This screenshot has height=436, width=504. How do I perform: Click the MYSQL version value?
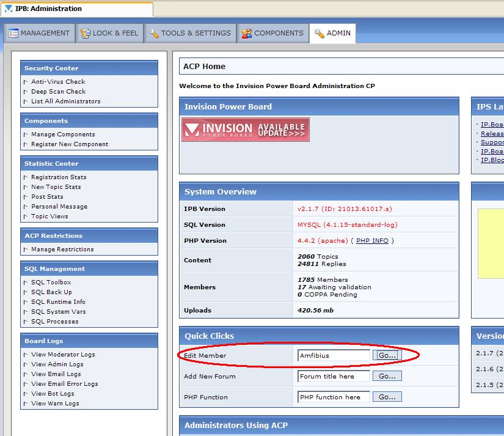(348, 224)
